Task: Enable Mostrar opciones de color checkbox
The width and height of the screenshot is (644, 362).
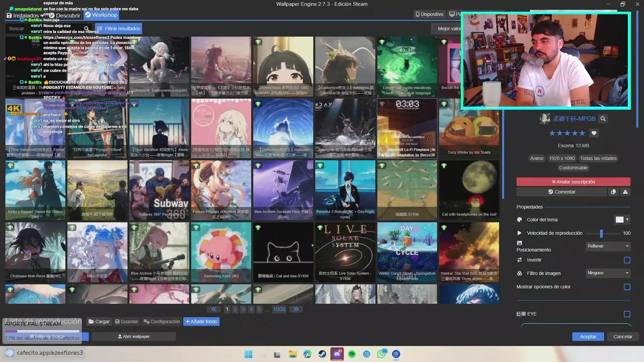Action: point(627,287)
